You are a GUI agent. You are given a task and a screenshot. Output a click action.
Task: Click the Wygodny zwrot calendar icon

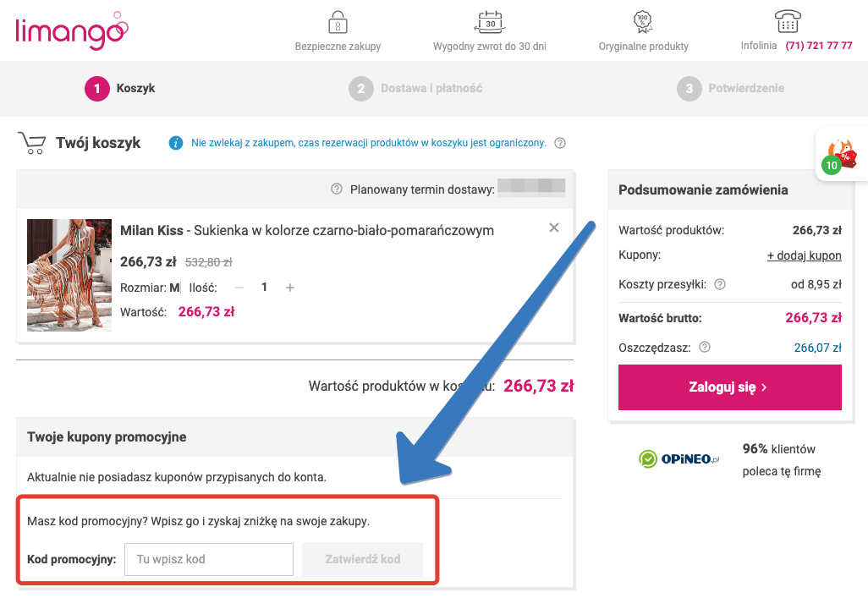click(x=488, y=21)
